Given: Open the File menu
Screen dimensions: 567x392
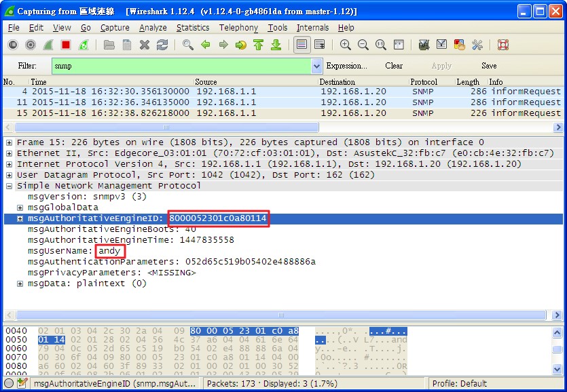Looking at the screenshot, I should pyautogui.click(x=14, y=27).
